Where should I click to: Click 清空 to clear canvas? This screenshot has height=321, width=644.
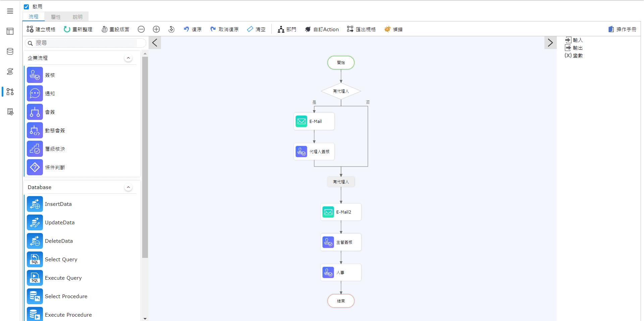(x=256, y=29)
